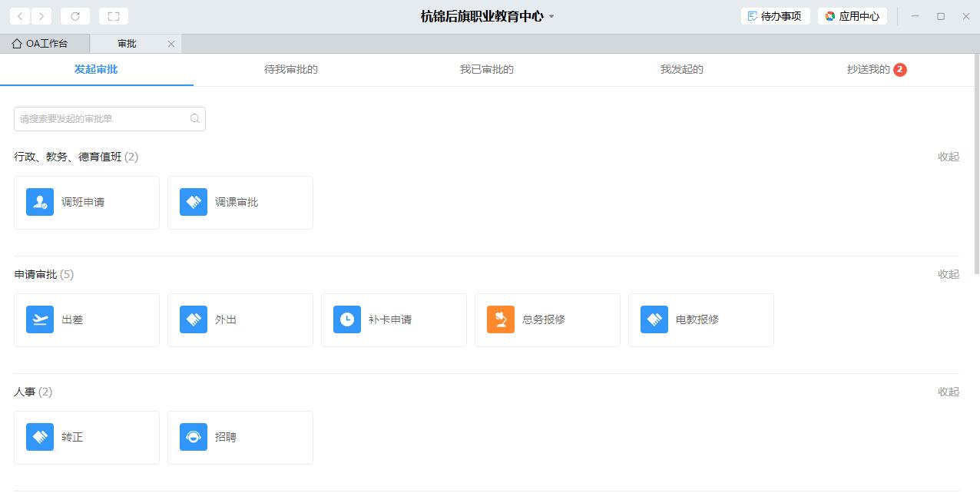Screen dimensions: 980x493
Task: Click the magnifier icon in search box
Action: (x=195, y=119)
